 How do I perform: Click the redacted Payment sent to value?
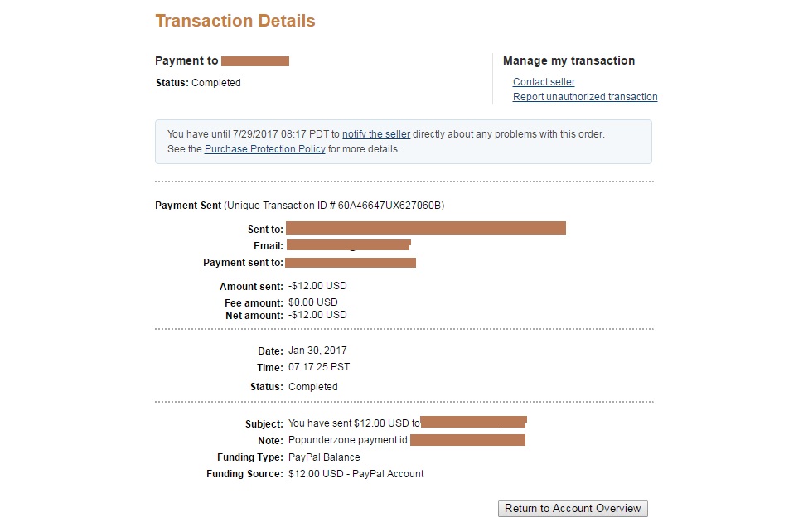351,263
